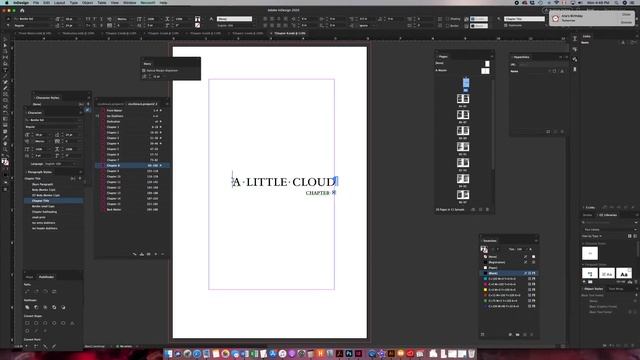
Task: Open library selector dropdown in CC Libraries
Action: pos(610,229)
